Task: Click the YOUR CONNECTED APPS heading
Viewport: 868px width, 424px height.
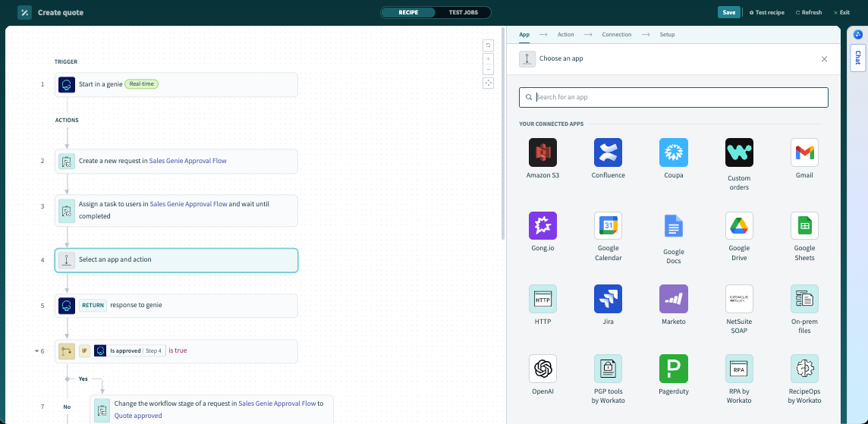Action: point(552,124)
